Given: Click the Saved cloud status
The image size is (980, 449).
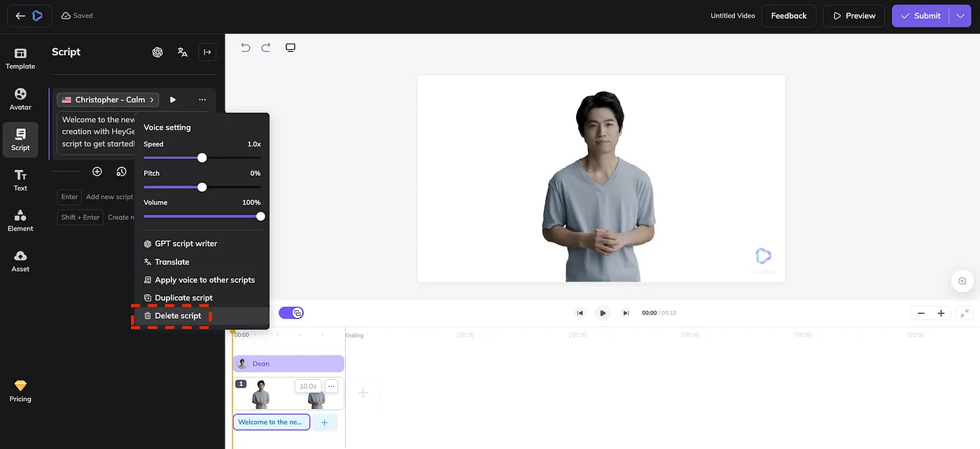Looking at the screenshot, I should [77, 15].
